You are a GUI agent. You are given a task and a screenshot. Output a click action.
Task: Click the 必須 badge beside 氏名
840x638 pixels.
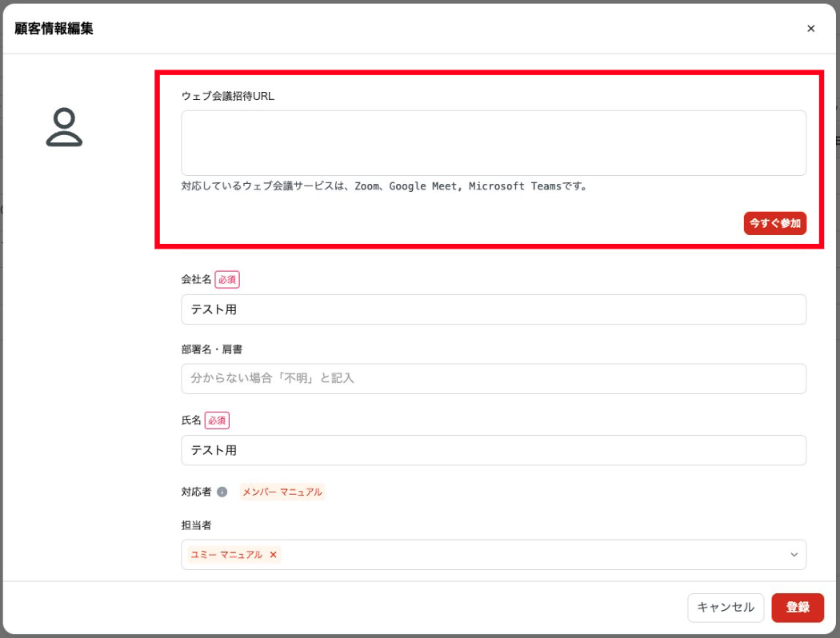pyautogui.click(x=217, y=420)
